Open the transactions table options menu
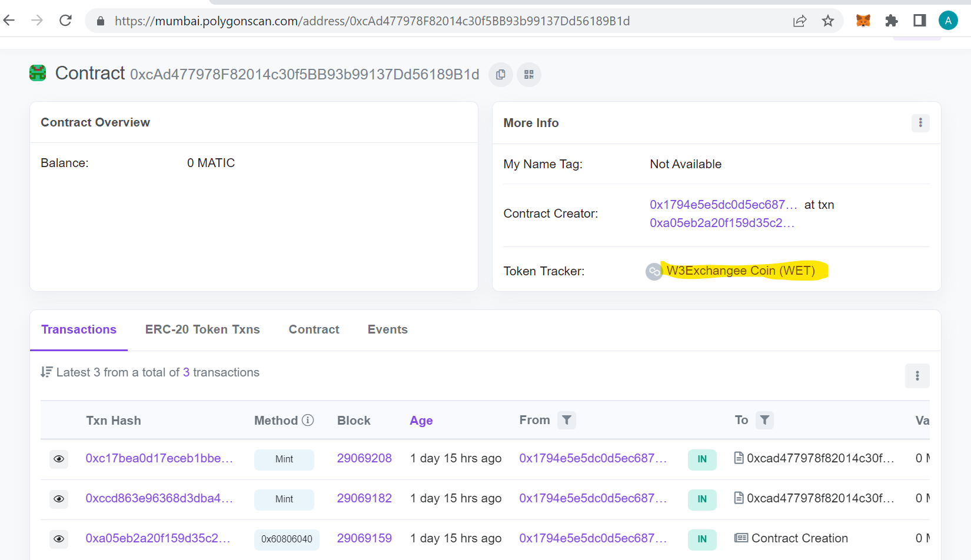This screenshot has height=560, width=971. (x=917, y=376)
